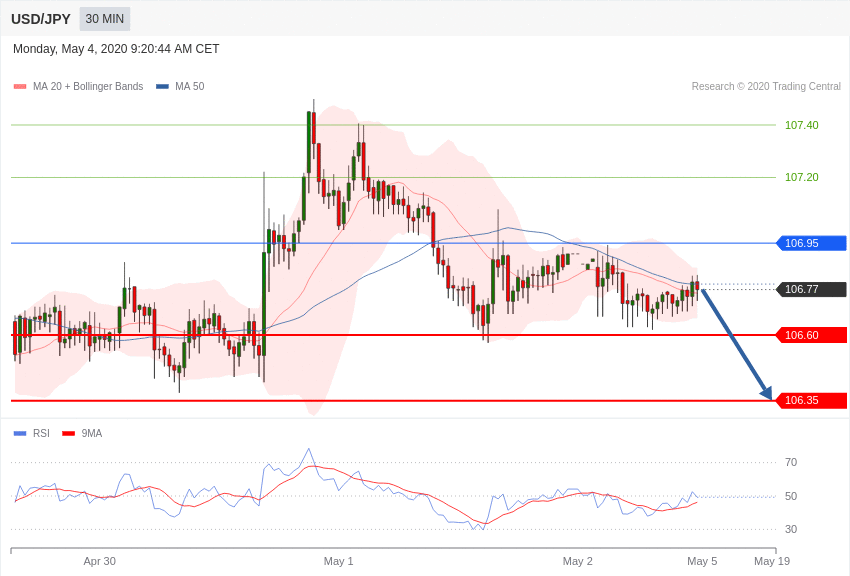Click the red 106.60 support price tag
This screenshot has height=576, width=850.
point(812,335)
